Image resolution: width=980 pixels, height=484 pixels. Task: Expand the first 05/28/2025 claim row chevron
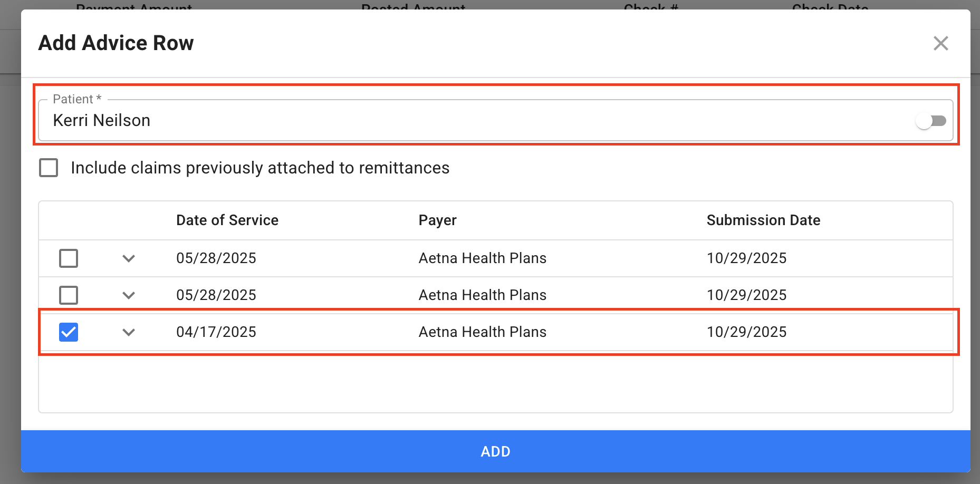(x=129, y=258)
